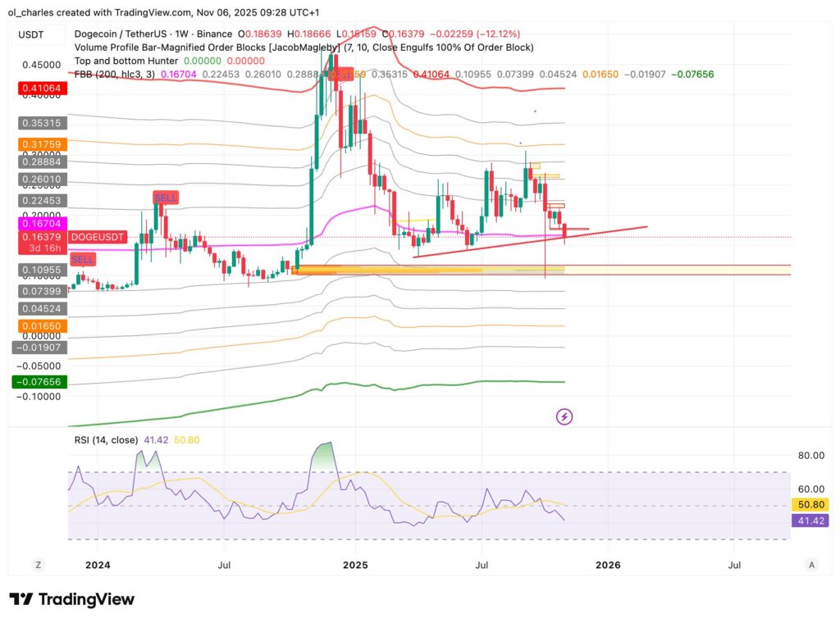Click the red SELL marker above the early-2024 candles
The height and width of the screenshot is (623, 840).
[166, 198]
